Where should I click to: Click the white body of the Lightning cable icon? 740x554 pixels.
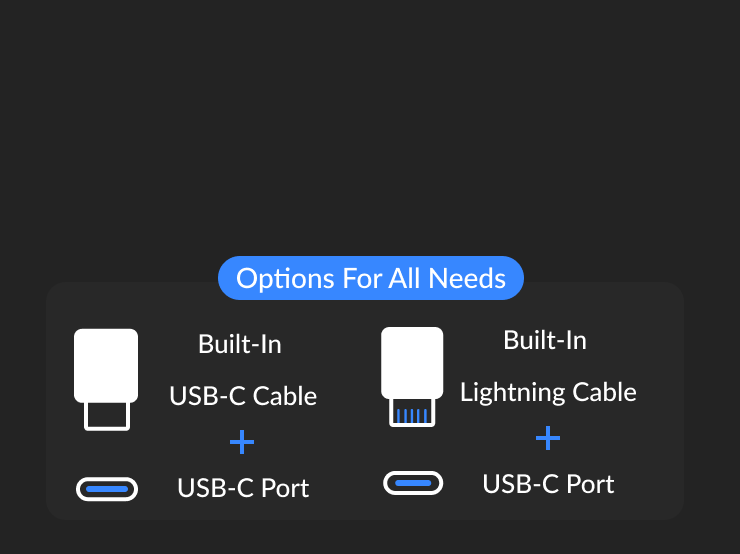click(412, 363)
